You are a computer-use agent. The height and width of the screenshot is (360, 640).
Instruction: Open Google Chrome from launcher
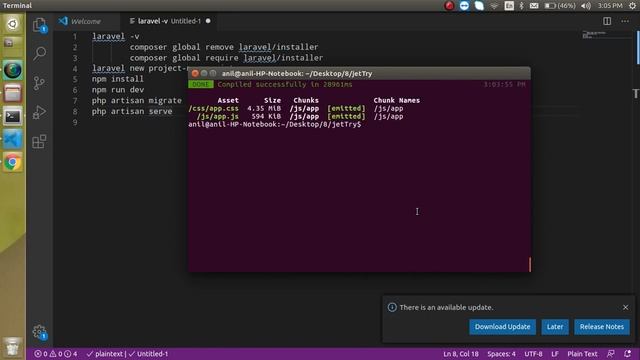tap(13, 162)
